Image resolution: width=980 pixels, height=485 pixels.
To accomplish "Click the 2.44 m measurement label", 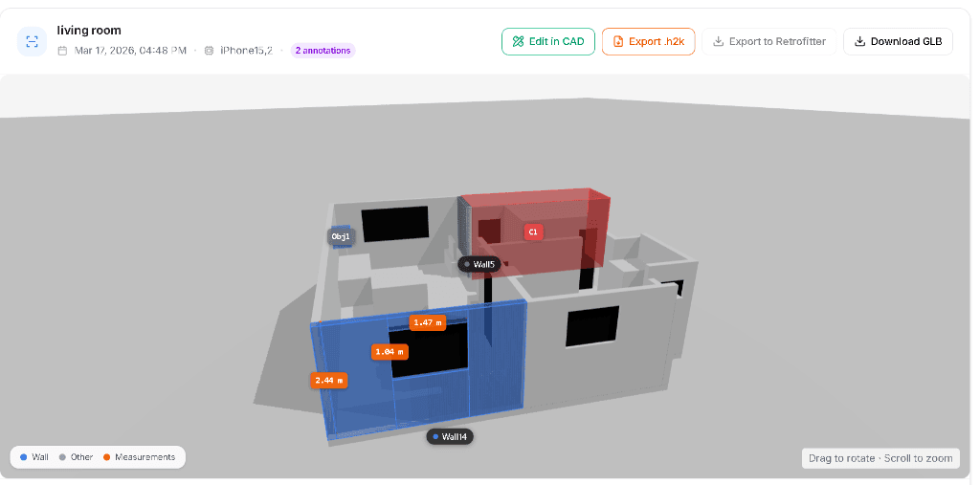I will 329,381.
